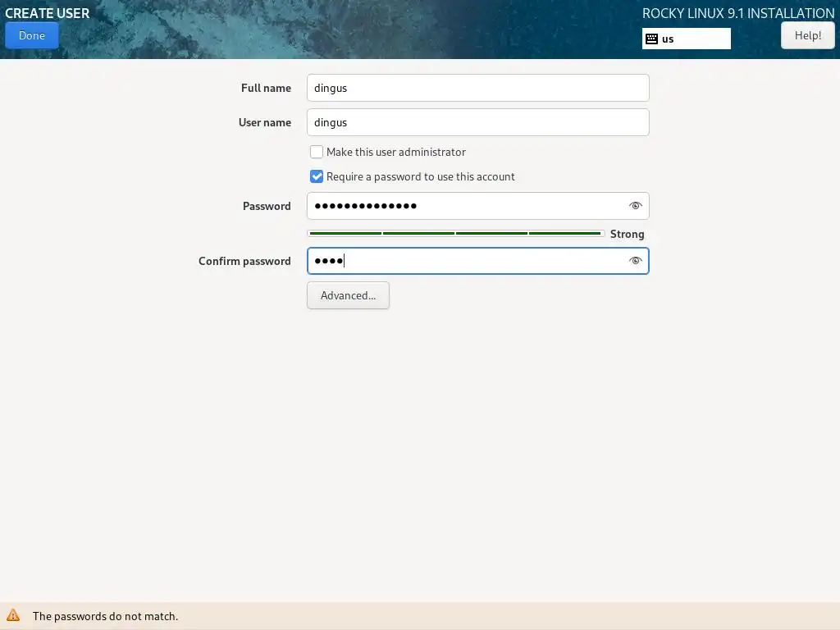
Task: Click the warning triangle icon
Action: pos(13,615)
